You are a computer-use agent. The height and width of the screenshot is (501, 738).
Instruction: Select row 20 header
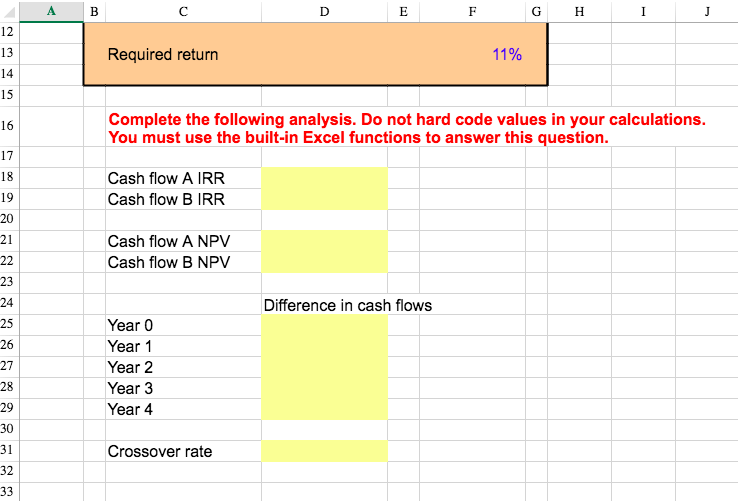(x=9, y=219)
